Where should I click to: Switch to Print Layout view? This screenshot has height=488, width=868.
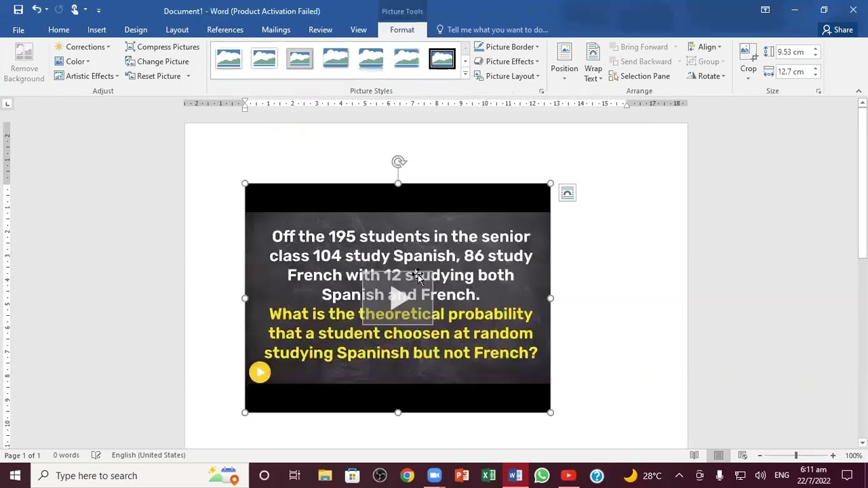718,455
